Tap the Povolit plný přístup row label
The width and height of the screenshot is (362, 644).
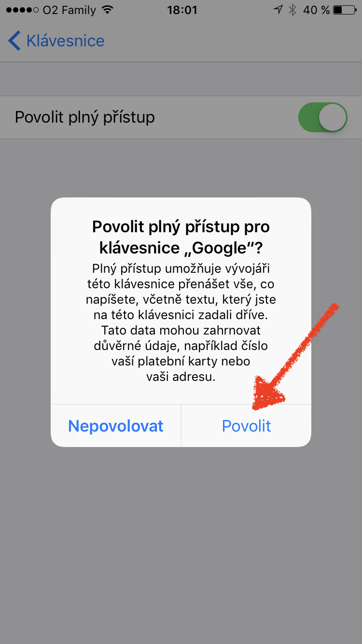[x=85, y=117]
